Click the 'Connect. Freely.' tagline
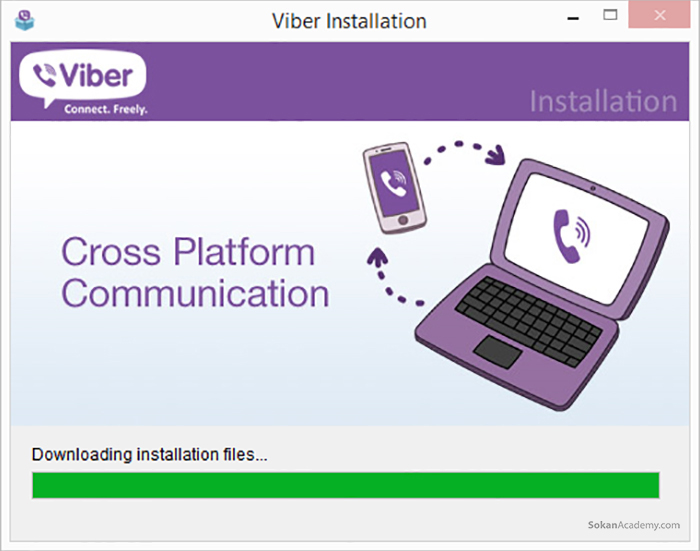 coord(106,109)
